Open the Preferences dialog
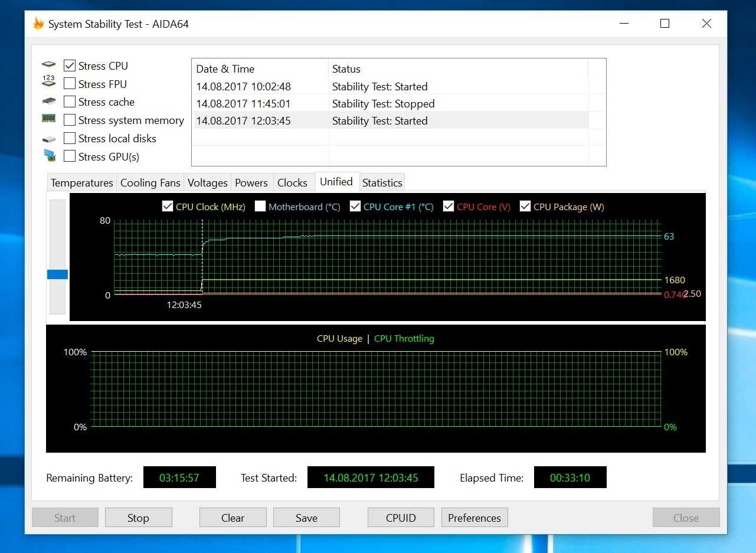 474,518
